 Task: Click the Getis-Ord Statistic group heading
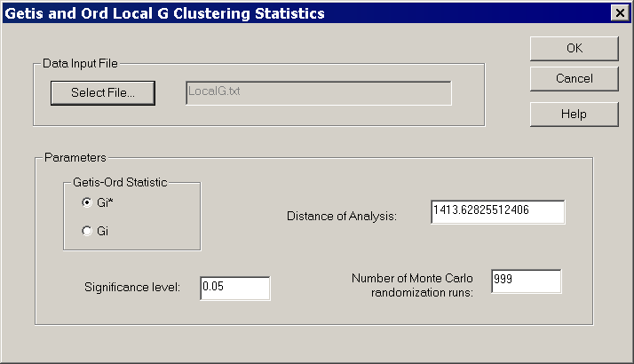point(120,182)
